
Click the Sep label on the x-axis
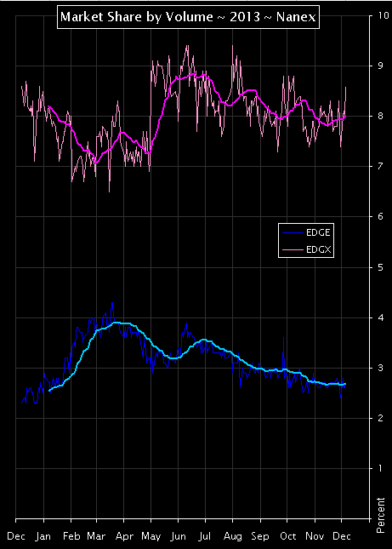tap(260, 537)
